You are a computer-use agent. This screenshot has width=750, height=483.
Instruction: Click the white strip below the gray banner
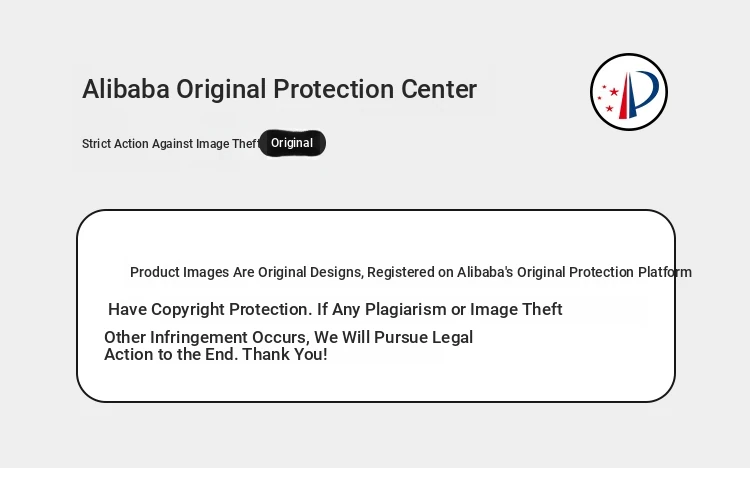[375, 475]
